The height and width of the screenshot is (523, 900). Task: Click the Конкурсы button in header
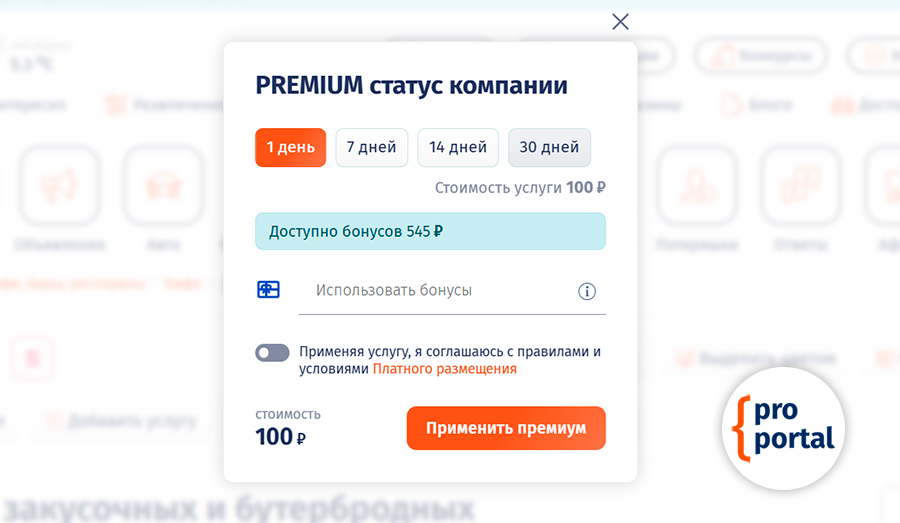761,56
